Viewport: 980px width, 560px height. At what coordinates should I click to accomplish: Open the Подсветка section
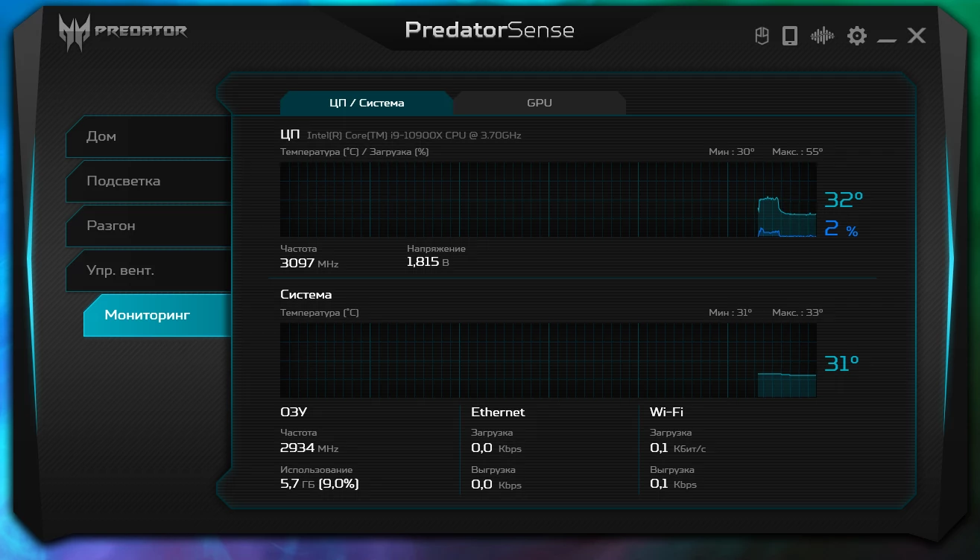pos(148,181)
